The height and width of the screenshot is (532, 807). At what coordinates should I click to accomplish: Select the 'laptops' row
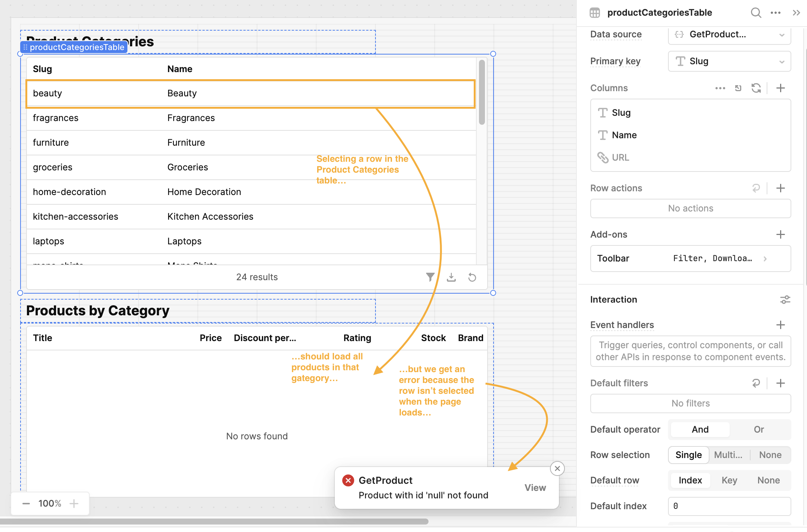251,241
